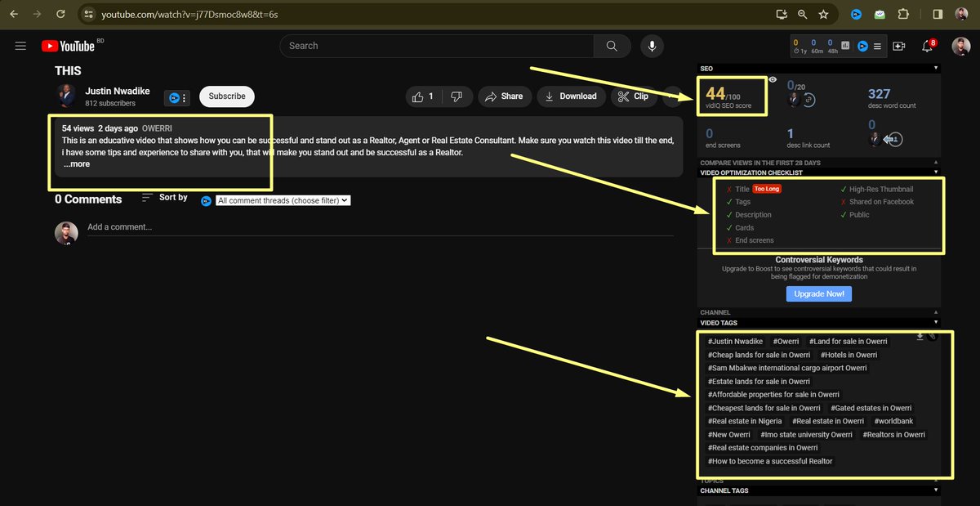Collapse the VIDEO OPTIMIZATION CHECKLIST section
Viewport: 980px width, 506px height.
[x=936, y=172]
